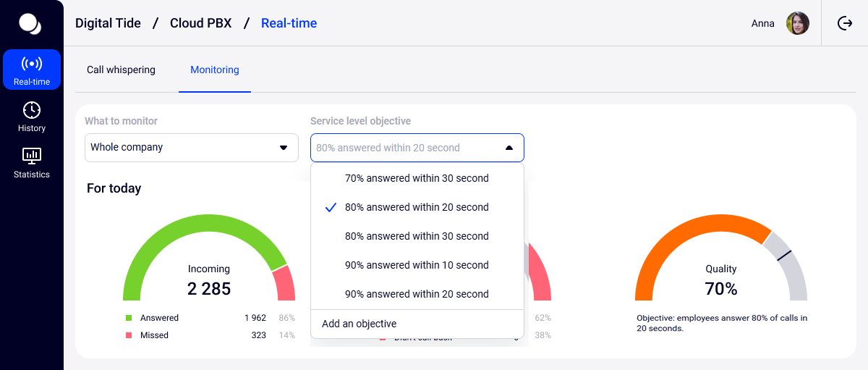The height and width of the screenshot is (370, 868).
Task: Collapse the Service level objective dropdown
Action: (x=509, y=148)
